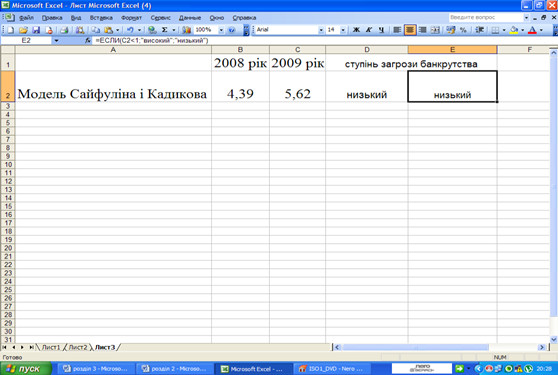Click the percent style icon
Screen dimensions: 558x375
pos(463,30)
